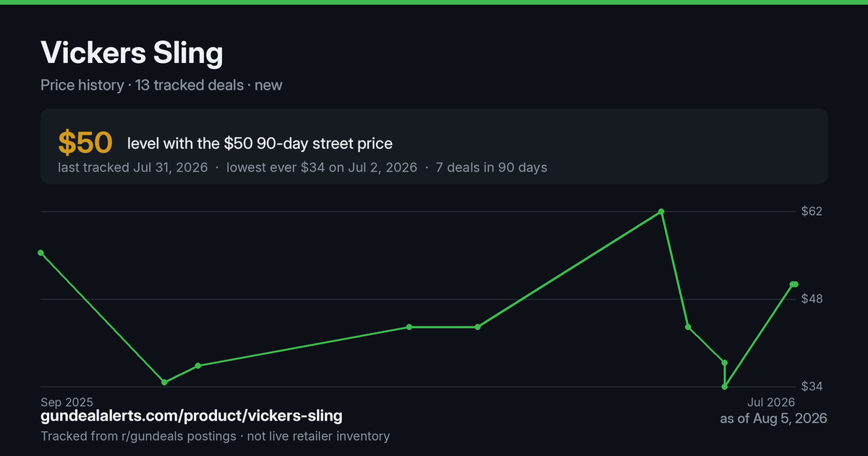Click the 'last tracked Jul 31, 2026' text
868x456 pixels.
pos(133,167)
